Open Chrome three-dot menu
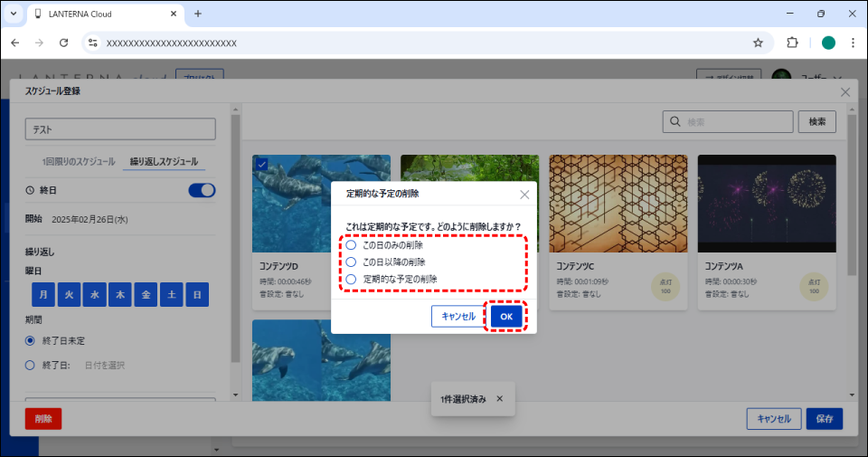This screenshot has width=868, height=457. point(853,43)
